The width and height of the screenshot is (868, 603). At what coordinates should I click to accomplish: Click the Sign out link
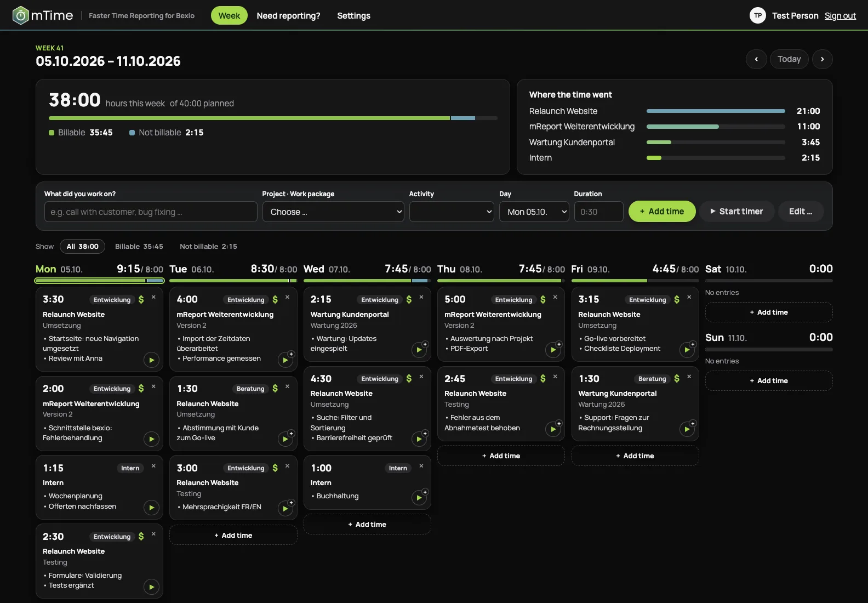(840, 16)
